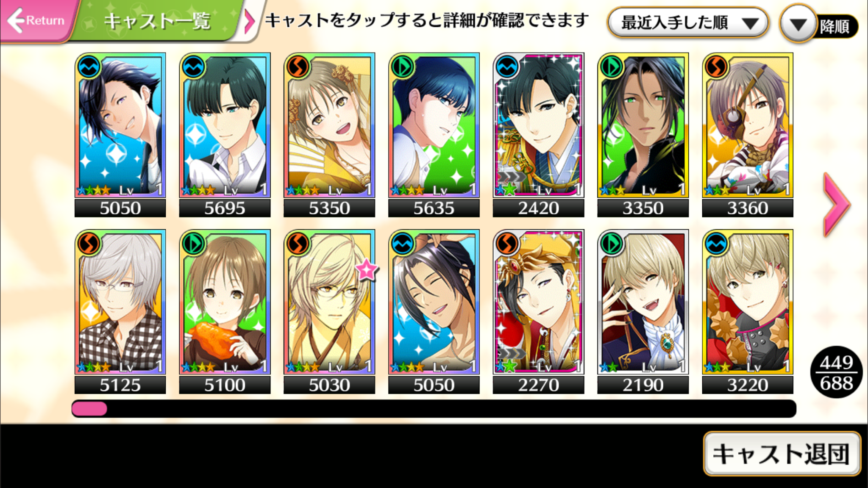Click the キャスト退団 button
Viewport: 868px width, 488px height.
[782, 454]
